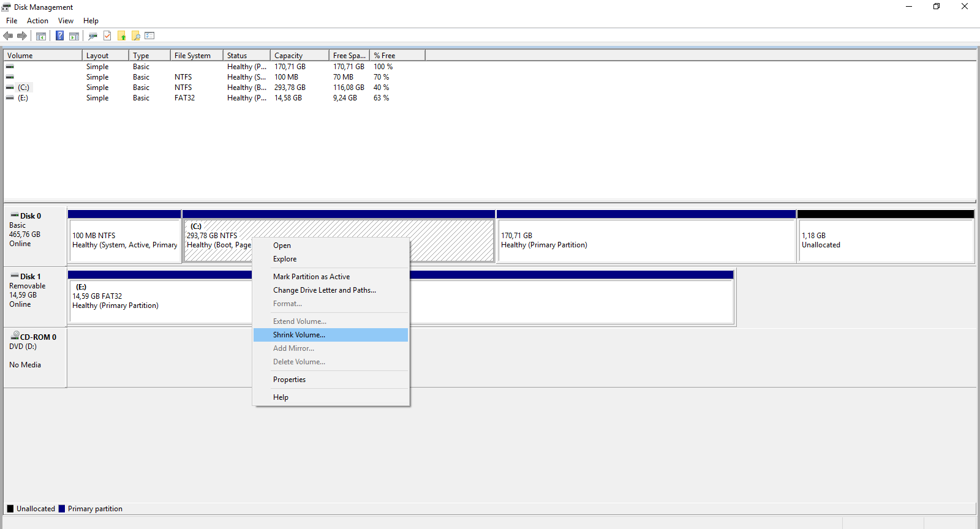Click the Show/Hide Console Tree icon
The height and width of the screenshot is (529, 980).
coord(41,36)
